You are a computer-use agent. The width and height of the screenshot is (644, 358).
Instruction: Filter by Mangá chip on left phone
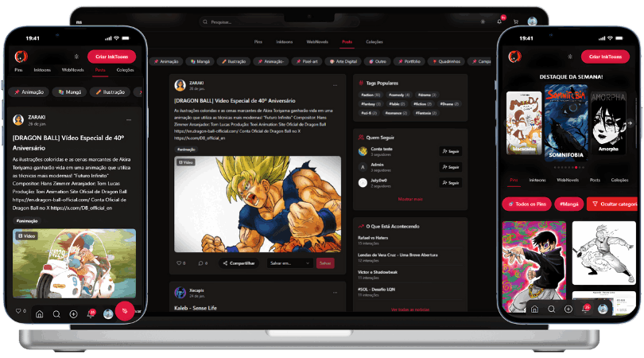point(70,92)
